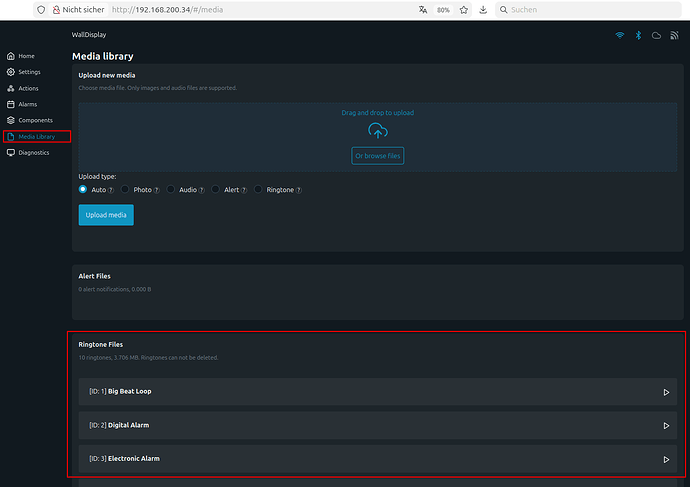
Task: Select Media Library in the sidebar
Action: pyautogui.click(x=37, y=136)
